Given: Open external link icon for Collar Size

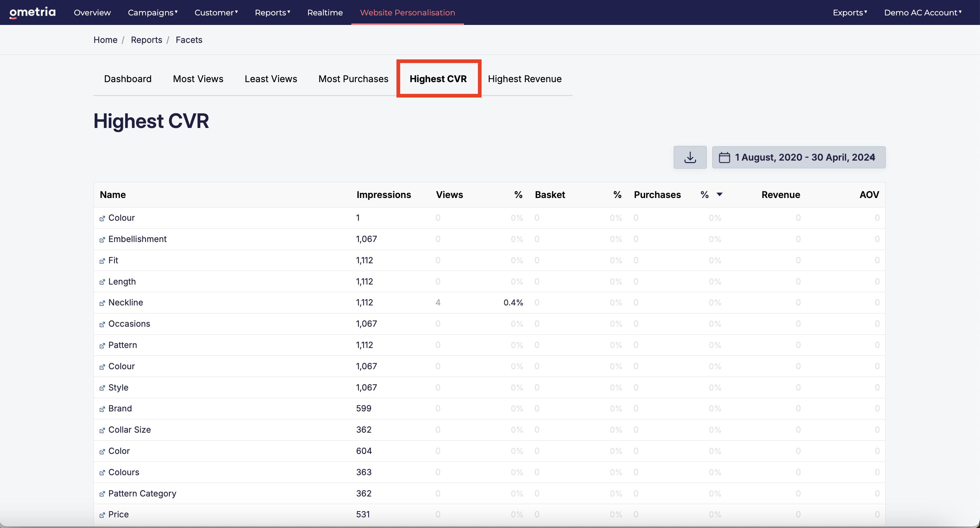Looking at the screenshot, I should pos(102,430).
